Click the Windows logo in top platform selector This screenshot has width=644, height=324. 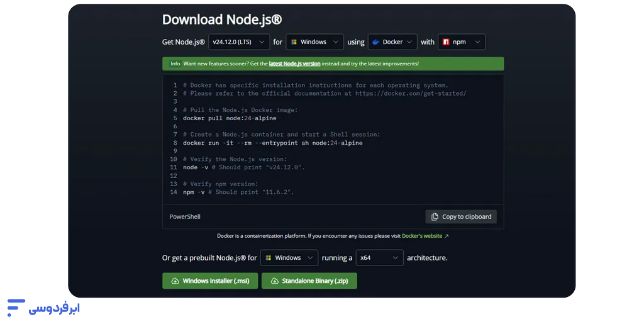[x=294, y=42]
